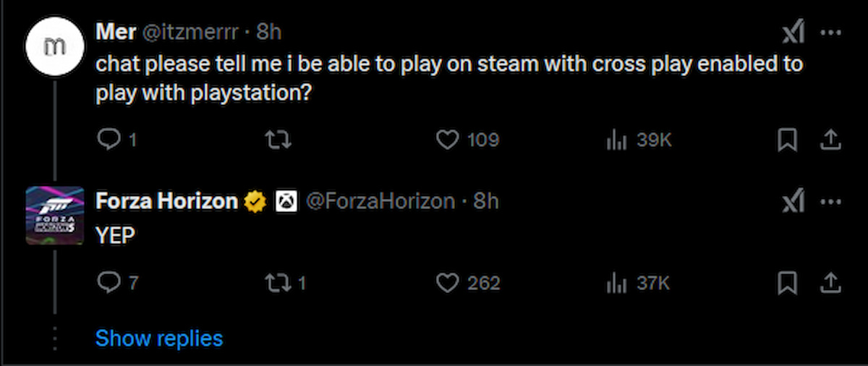Screen dimensions: 868x366
Task: Click Forza Horizon's profile picture
Action: (x=56, y=216)
